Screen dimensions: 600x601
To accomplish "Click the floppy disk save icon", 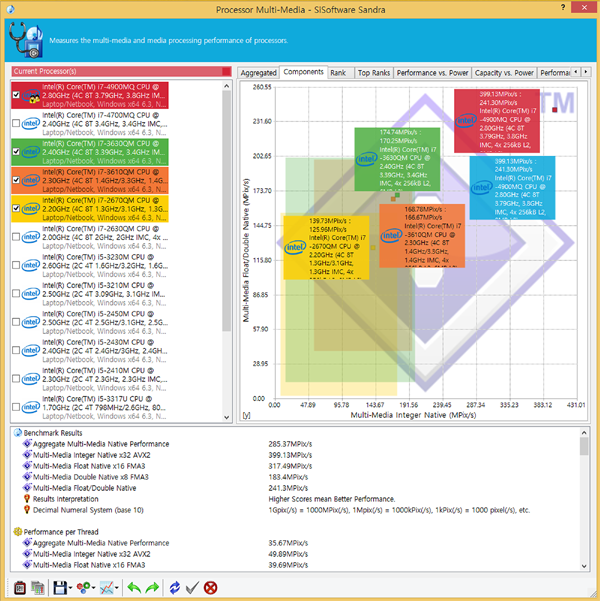I will [60, 588].
